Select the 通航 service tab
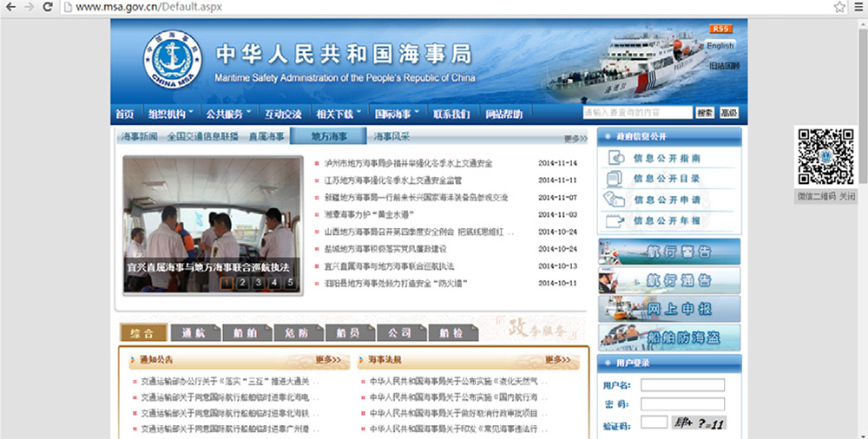The width and height of the screenshot is (868, 439). [x=194, y=332]
